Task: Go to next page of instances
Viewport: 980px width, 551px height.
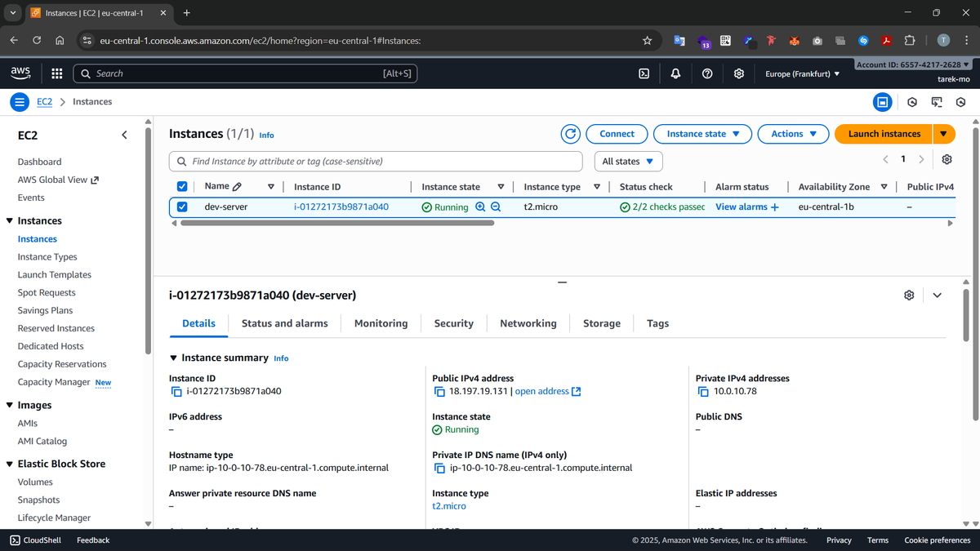Action: (922, 160)
